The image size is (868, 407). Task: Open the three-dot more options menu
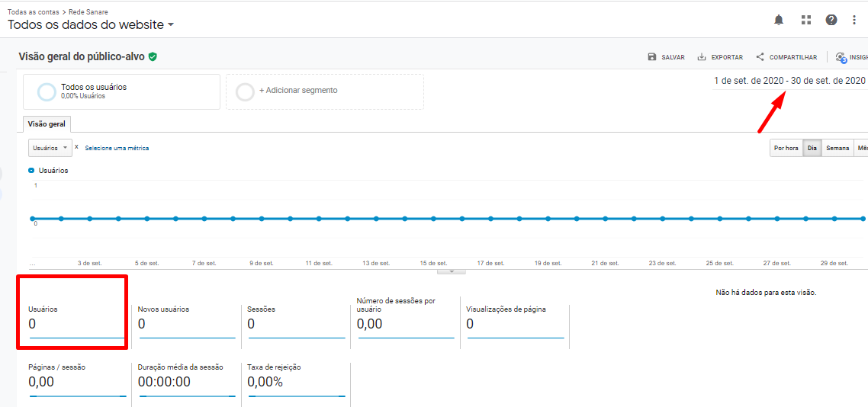(854, 20)
